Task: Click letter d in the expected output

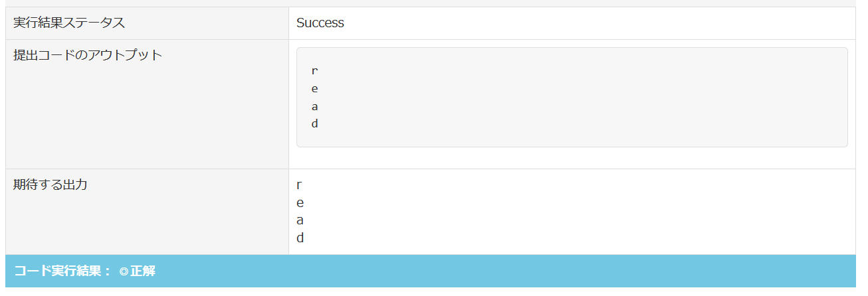Action: 300,238
